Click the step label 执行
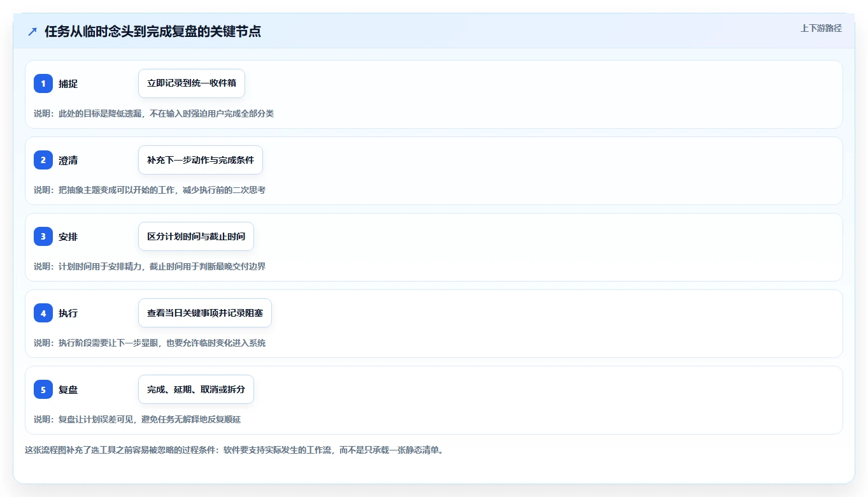868x497 pixels. (68, 313)
